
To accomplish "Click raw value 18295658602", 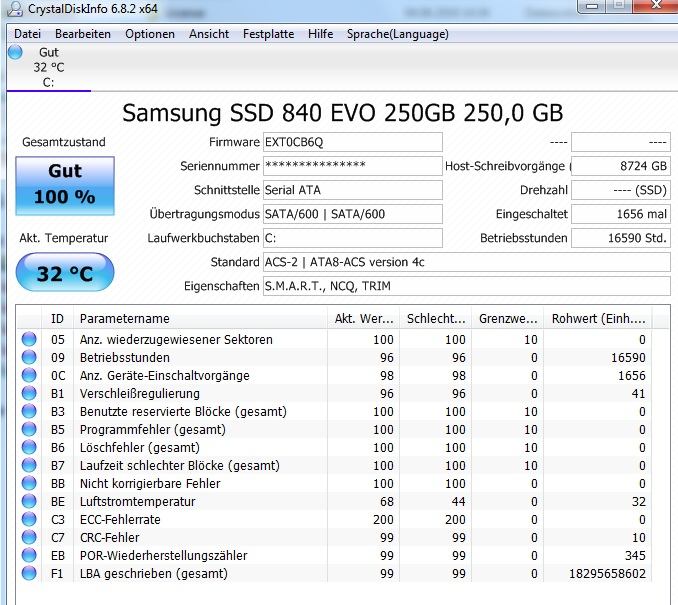I will 607,574.
